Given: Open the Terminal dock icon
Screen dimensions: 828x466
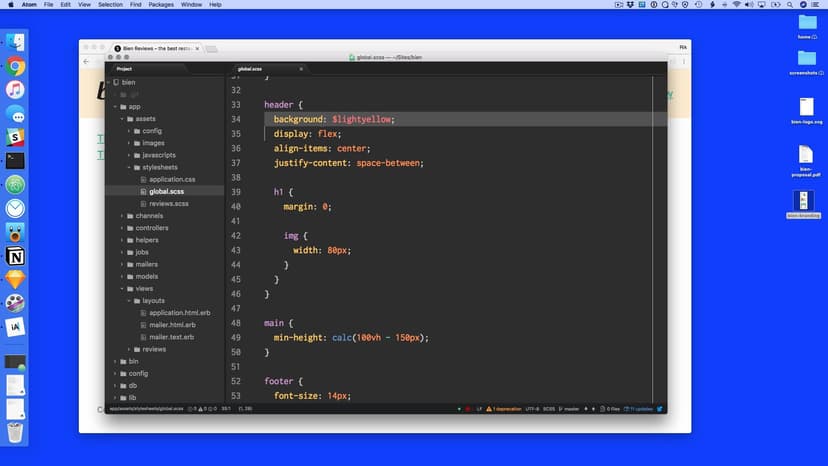Looking at the screenshot, I should pyautogui.click(x=15, y=160).
